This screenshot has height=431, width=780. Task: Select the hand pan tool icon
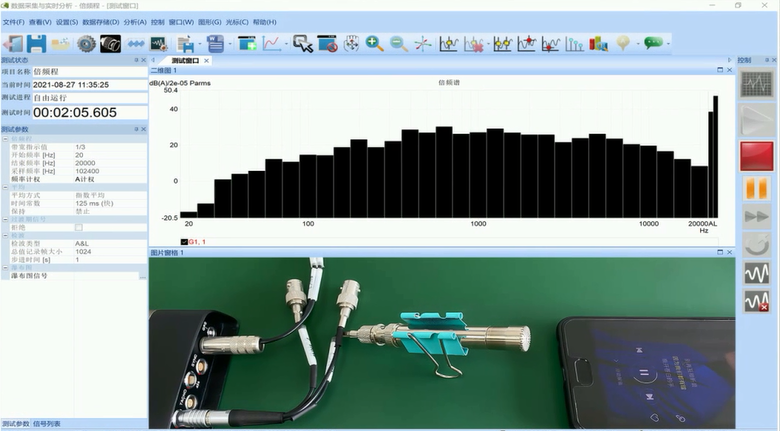coord(352,44)
